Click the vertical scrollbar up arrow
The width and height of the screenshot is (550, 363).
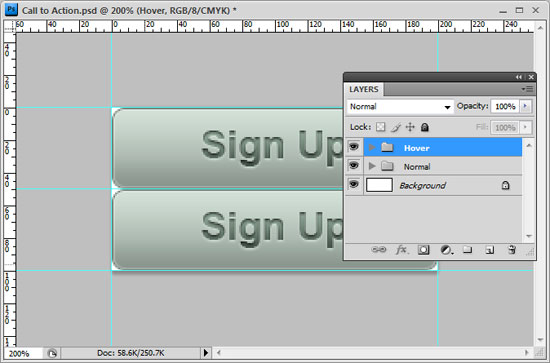click(x=540, y=27)
